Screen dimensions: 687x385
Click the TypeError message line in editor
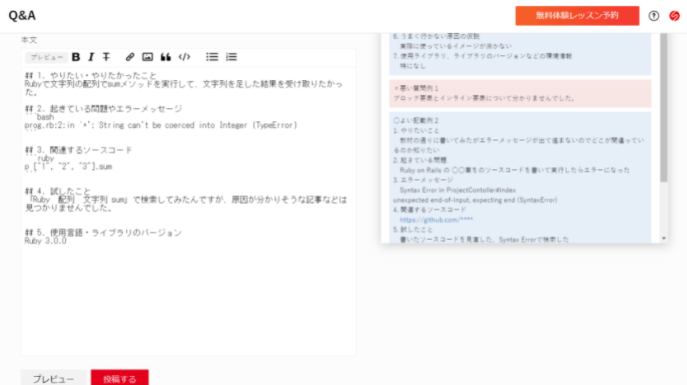[x=161, y=125]
